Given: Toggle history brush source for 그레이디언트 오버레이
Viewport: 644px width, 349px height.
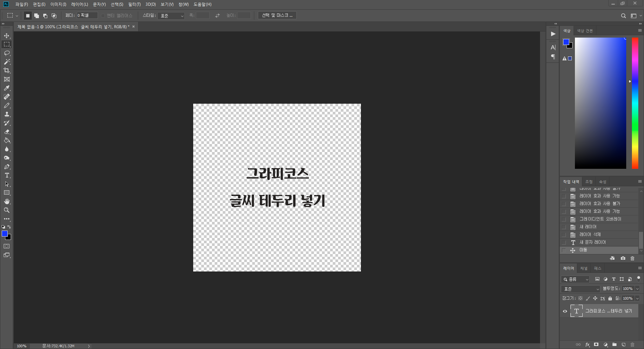Looking at the screenshot, I should click(564, 219).
